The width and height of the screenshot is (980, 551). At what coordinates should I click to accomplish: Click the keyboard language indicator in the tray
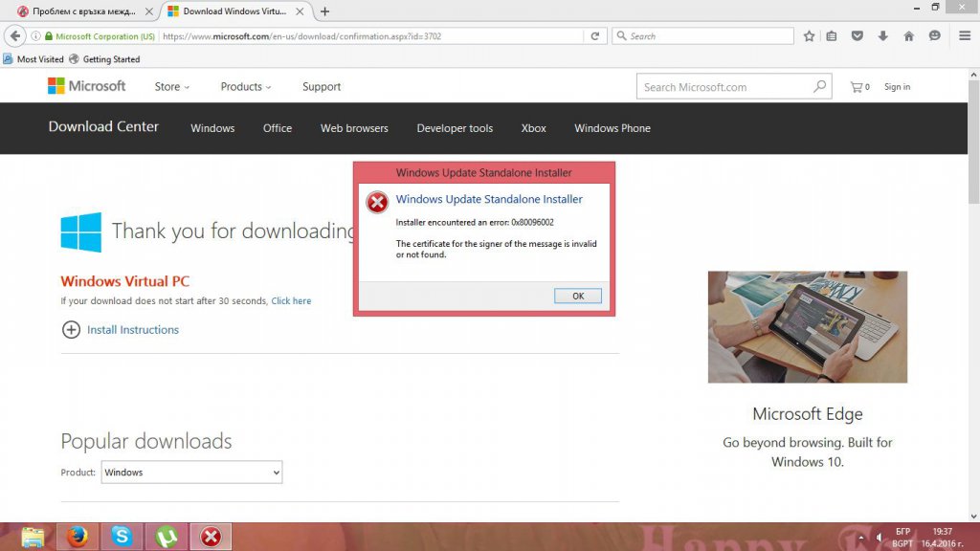902,538
